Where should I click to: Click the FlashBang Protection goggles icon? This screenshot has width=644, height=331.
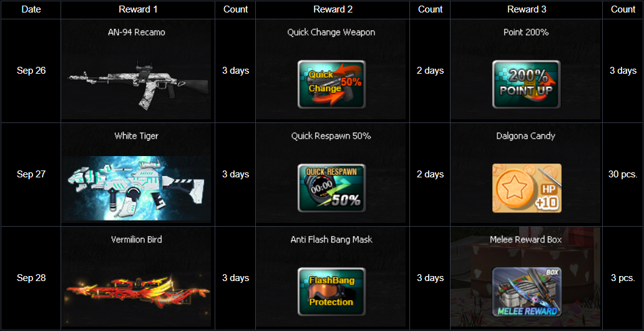click(332, 292)
